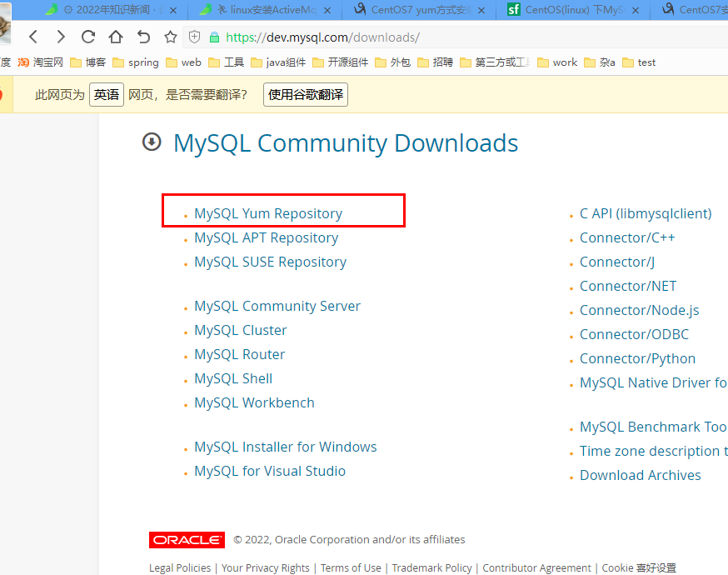This screenshot has width=728, height=575.
Task: Open the java组件 bookmark folder
Action: click(x=278, y=62)
